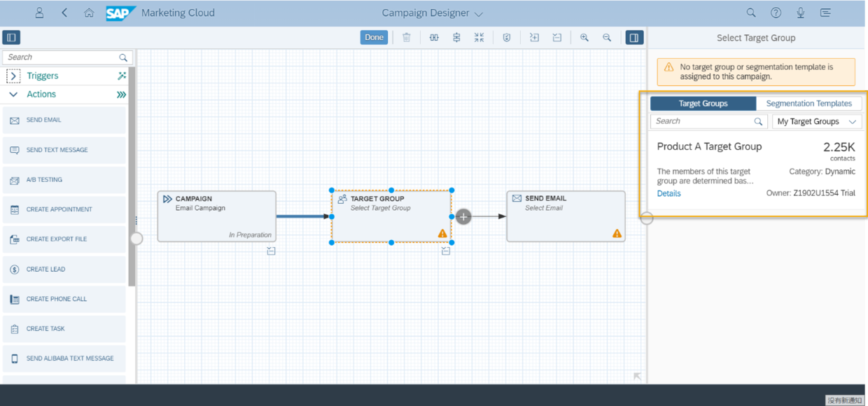The image size is (868, 406).
Task: Click the plus button after Target Group
Action: (463, 217)
